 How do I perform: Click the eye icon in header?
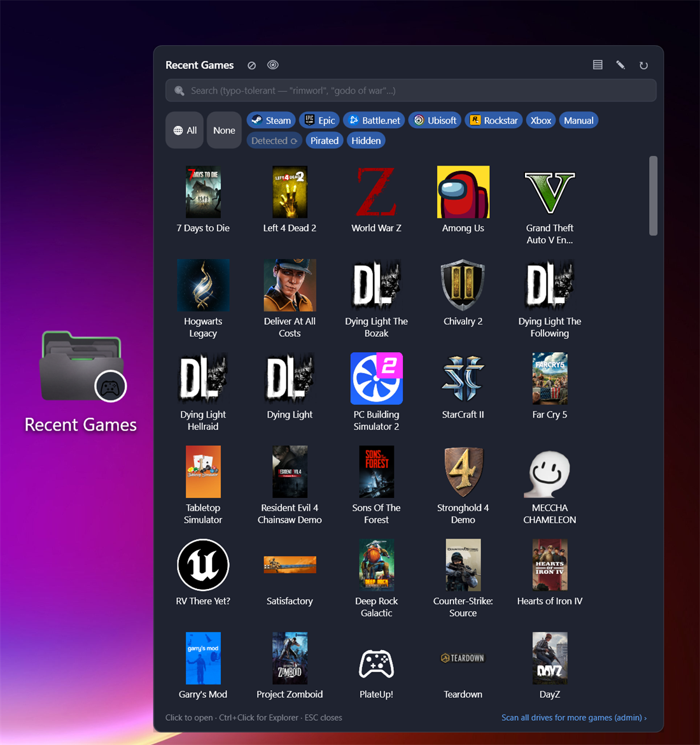(x=272, y=64)
